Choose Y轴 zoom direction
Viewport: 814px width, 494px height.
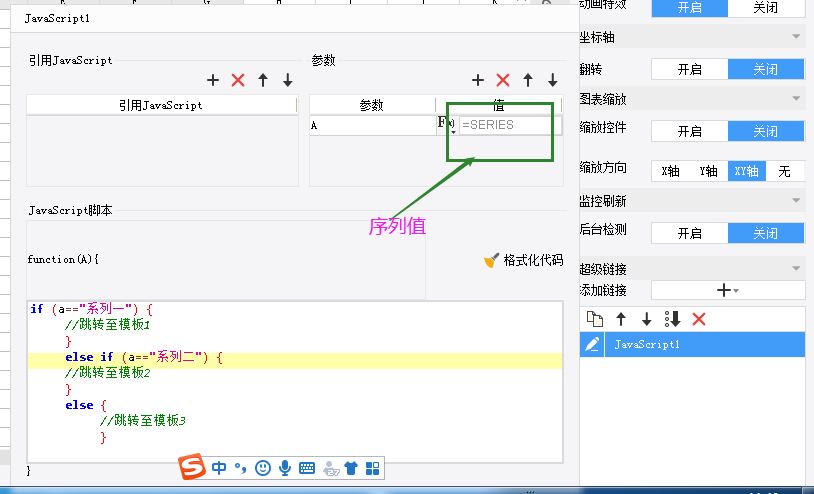[708, 171]
